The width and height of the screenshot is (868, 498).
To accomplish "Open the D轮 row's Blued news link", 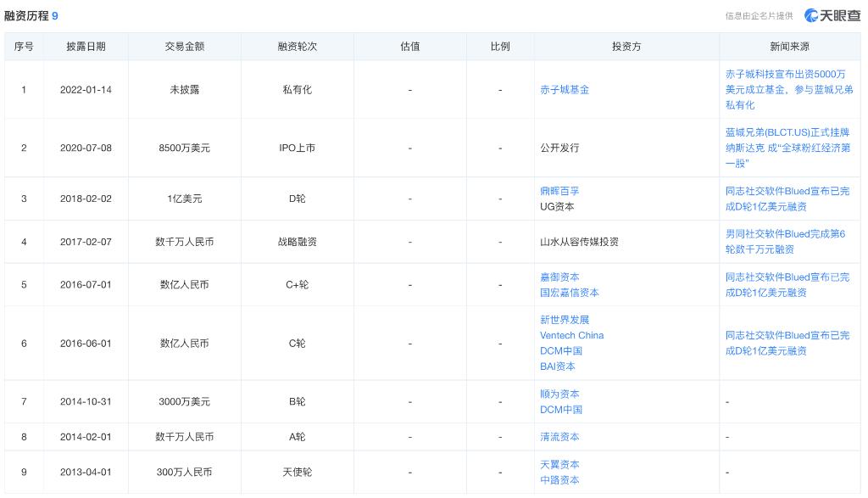I will [x=787, y=199].
